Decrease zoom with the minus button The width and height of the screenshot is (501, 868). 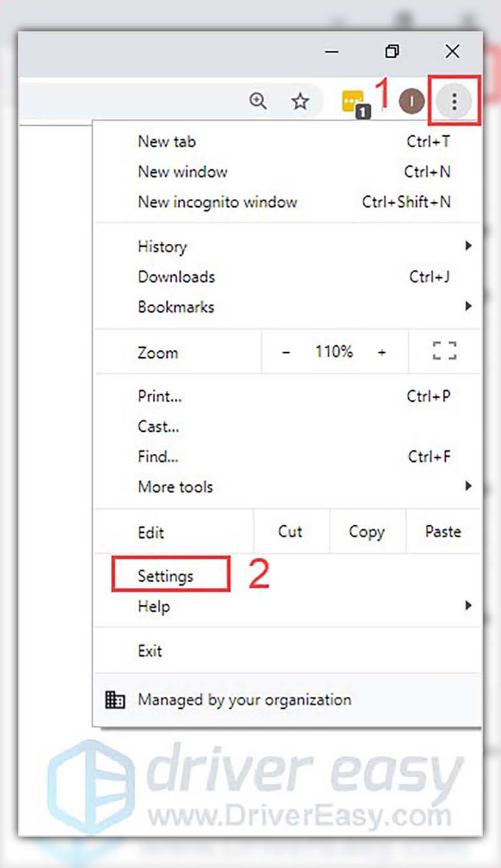point(286,352)
